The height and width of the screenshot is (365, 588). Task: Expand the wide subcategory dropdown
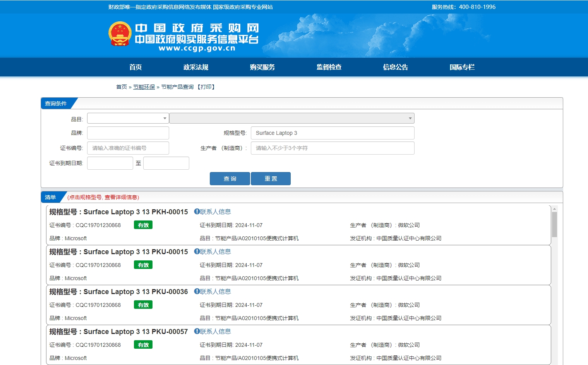291,118
